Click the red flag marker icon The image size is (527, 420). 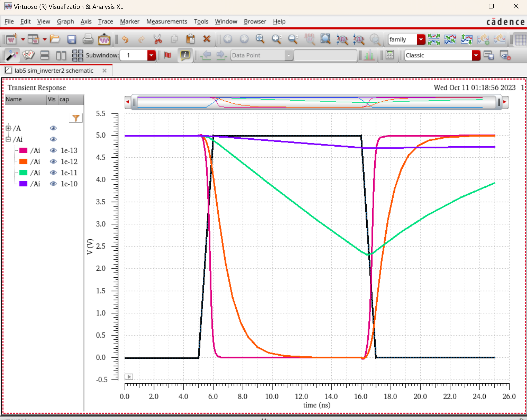click(x=168, y=55)
